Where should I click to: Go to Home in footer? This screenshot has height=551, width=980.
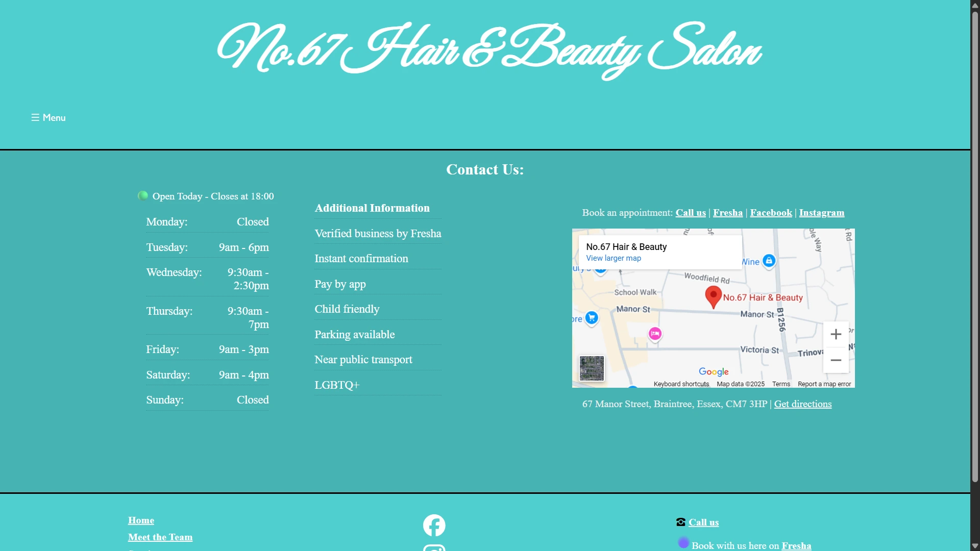click(x=141, y=520)
